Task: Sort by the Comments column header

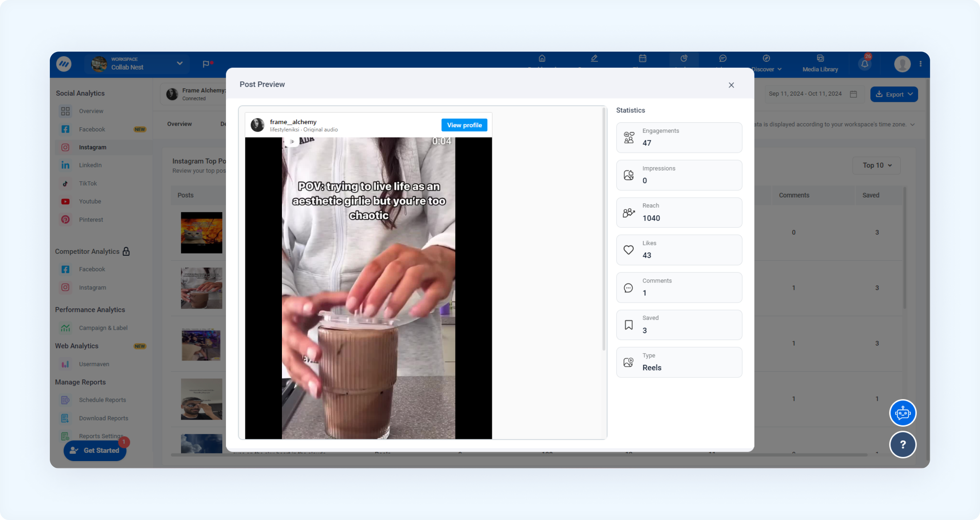Action: (794, 195)
